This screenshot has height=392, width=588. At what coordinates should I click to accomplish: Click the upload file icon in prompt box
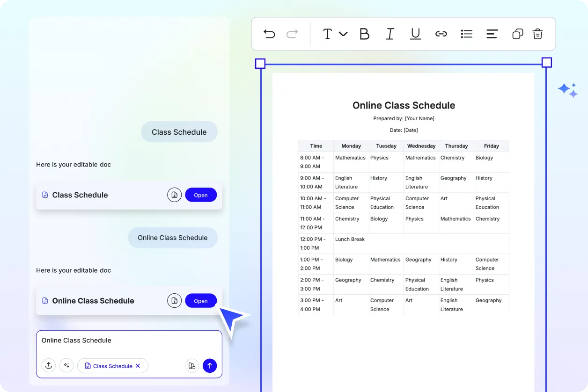point(49,366)
